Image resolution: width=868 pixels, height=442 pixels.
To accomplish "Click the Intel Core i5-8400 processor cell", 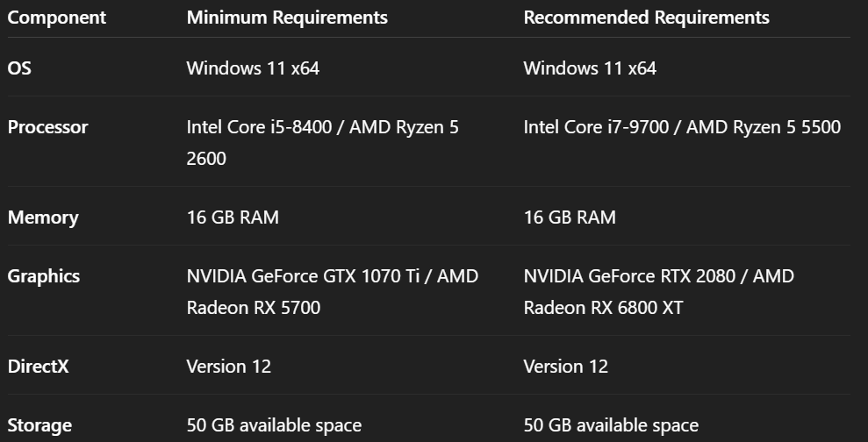I will [322, 142].
